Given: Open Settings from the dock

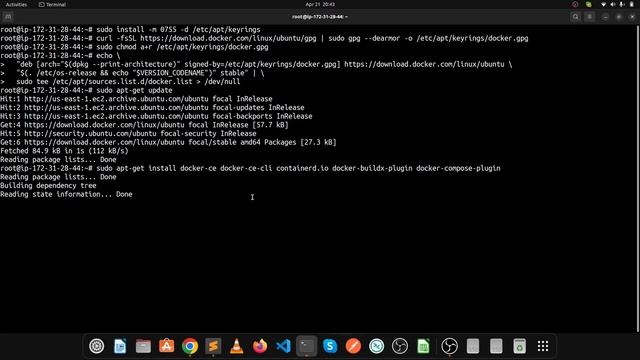Looking at the screenshot, I should coord(97,346).
